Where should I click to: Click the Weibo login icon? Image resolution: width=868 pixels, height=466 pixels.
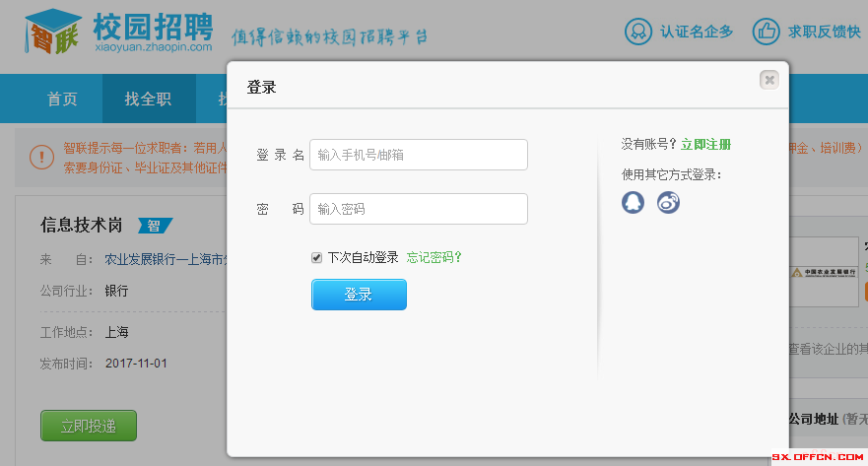pyautogui.click(x=669, y=202)
